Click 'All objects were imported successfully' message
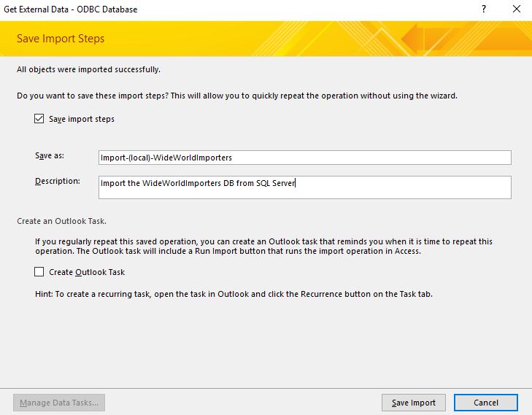The width and height of the screenshot is (532, 415). [88, 70]
